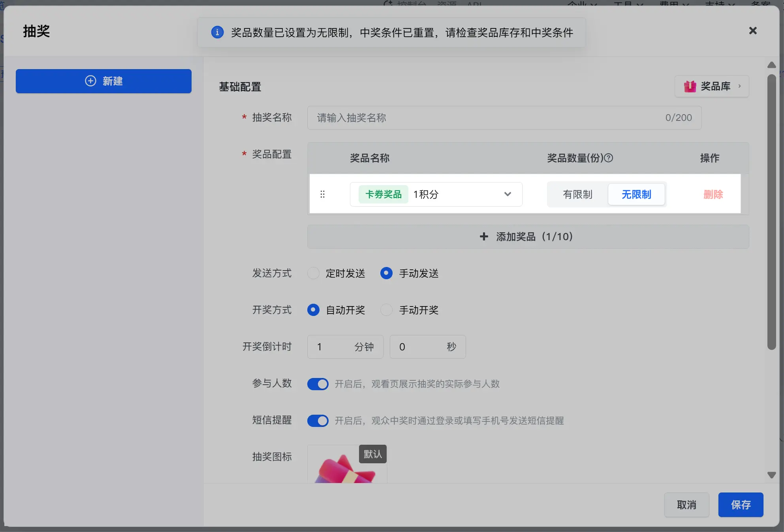
Task: Delete the 1积分 prize via 删除
Action: pyautogui.click(x=713, y=194)
